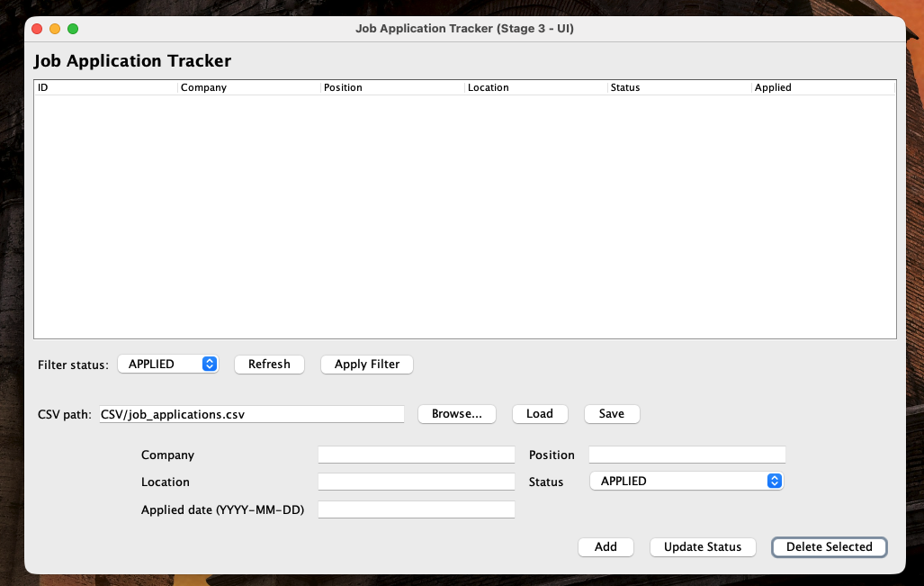Click the Status table column header
The image size is (924, 586).
click(679, 88)
